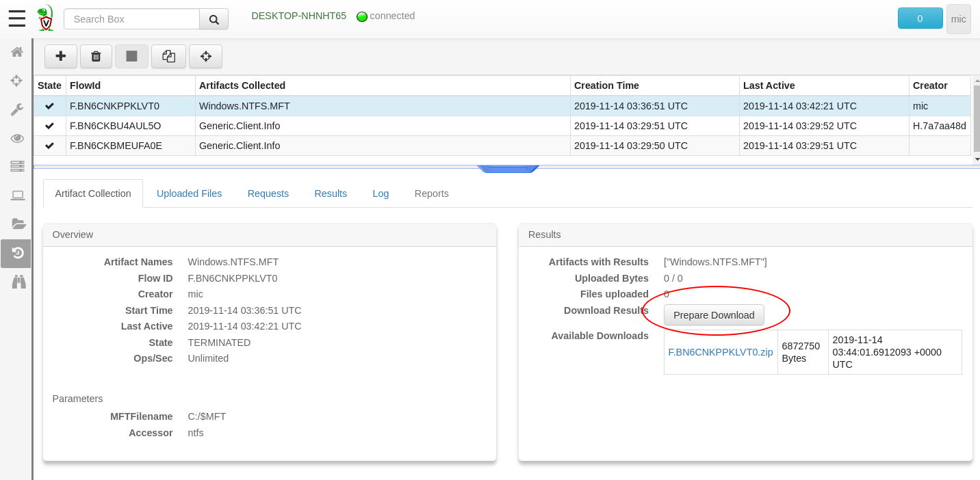Viewport: 980px width, 480px height.
Task: Click the plus icon to add new collection
Action: coord(61,56)
